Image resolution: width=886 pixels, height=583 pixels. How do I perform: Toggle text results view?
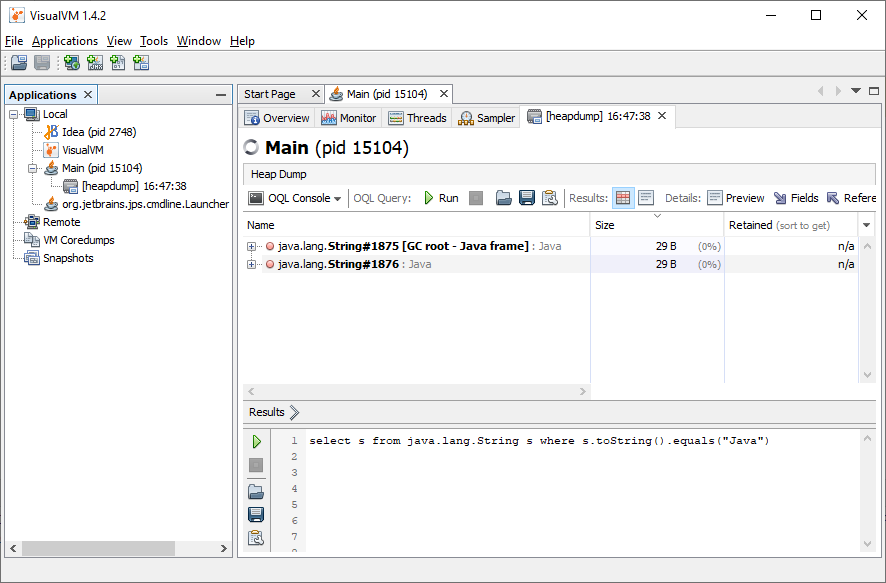click(646, 198)
